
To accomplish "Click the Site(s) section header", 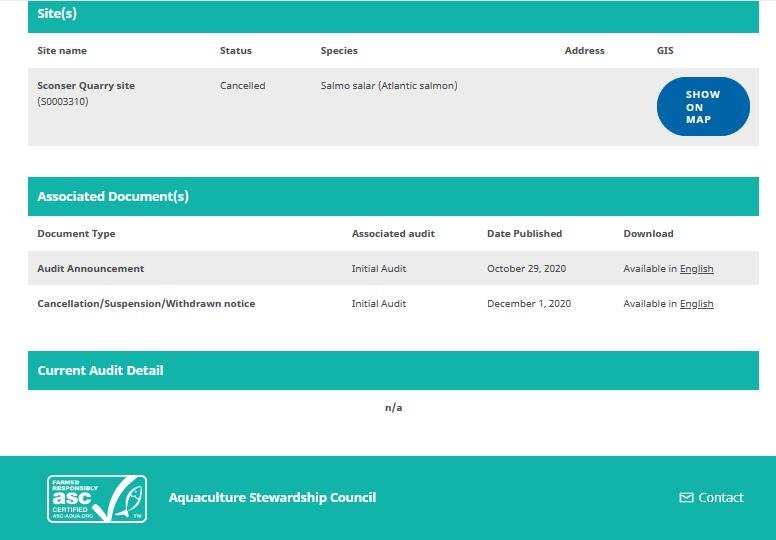I will 58,14.
